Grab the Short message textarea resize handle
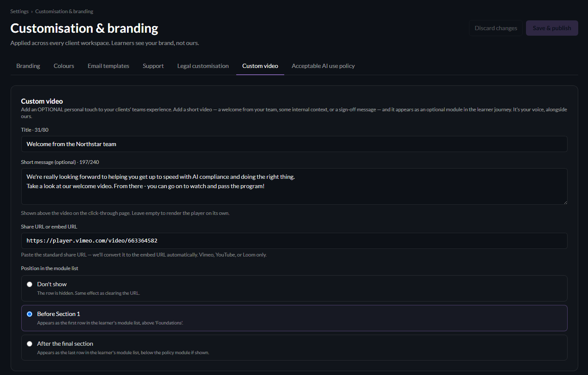588x375 pixels. 565,202
